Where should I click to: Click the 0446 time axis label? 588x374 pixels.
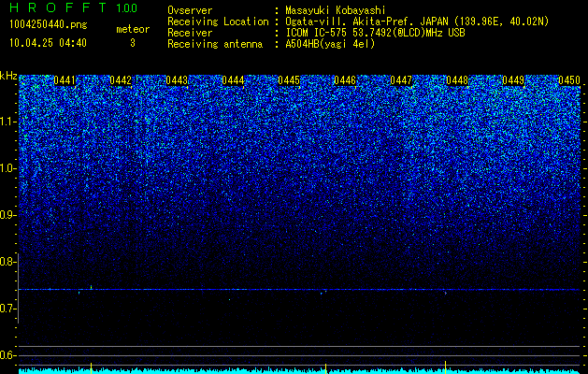click(x=345, y=80)
